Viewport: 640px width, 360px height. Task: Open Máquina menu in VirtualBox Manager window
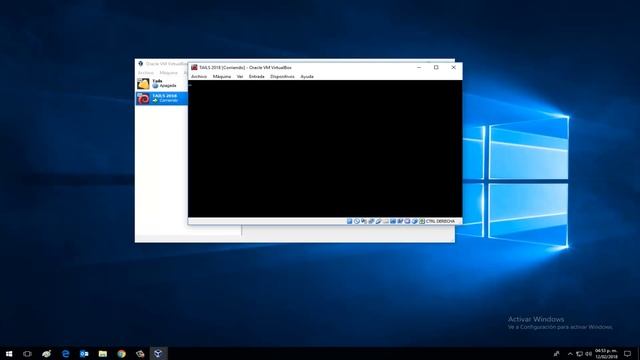[169, 73]
